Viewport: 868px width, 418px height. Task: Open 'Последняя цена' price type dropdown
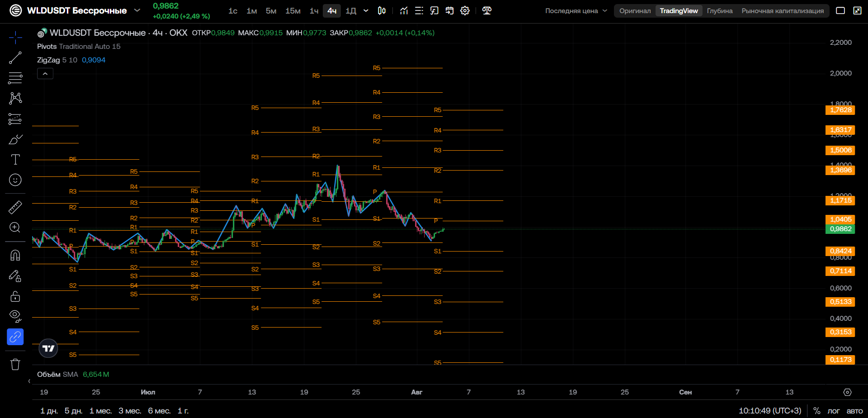576,10
